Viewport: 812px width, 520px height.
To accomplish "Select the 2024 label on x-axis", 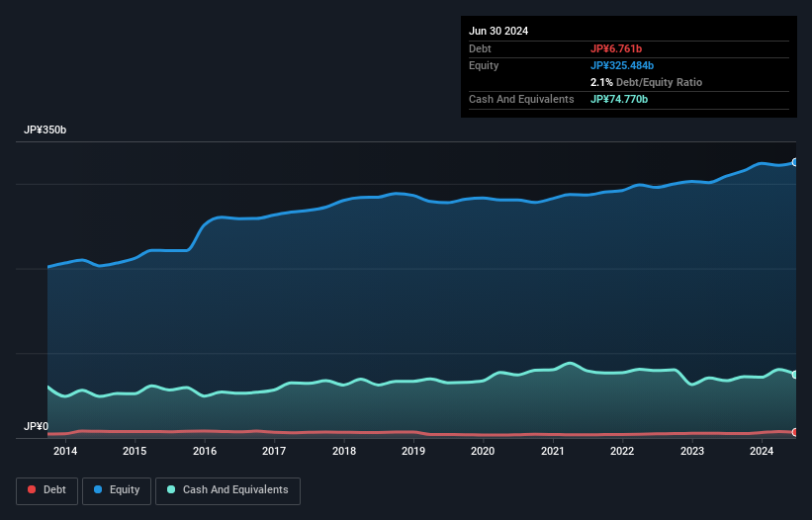I will coord(762,452).
